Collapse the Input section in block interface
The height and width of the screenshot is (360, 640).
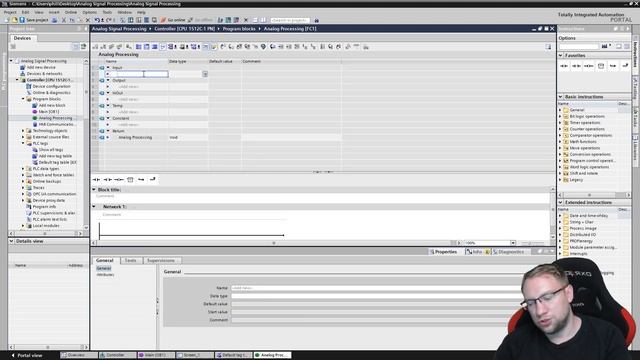(x=108, y=67)
